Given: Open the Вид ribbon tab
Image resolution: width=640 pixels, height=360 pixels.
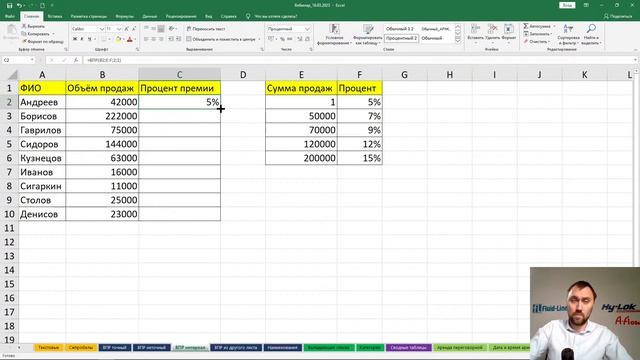Looking at the screenshot, I should coord(209,16).
